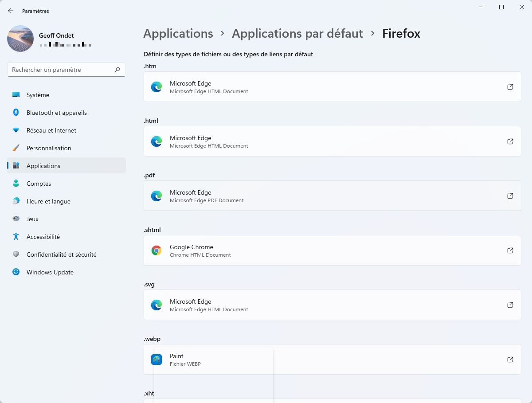The width and height of the screenshot is (532, 403).
Task: Open Bluetooth et appareils settings
Action: [x=66, y=113]
